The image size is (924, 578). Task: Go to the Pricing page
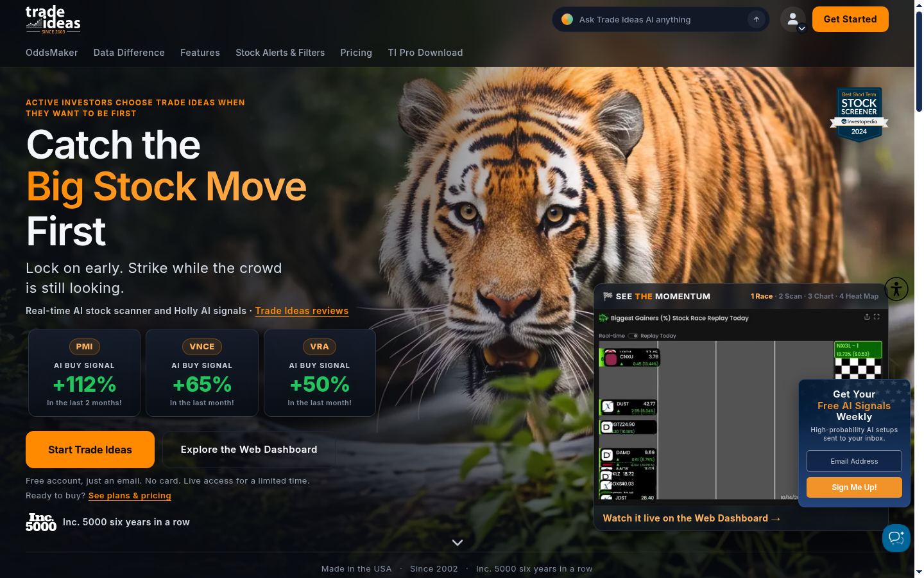pyautogui.click(x=356, y=53)
